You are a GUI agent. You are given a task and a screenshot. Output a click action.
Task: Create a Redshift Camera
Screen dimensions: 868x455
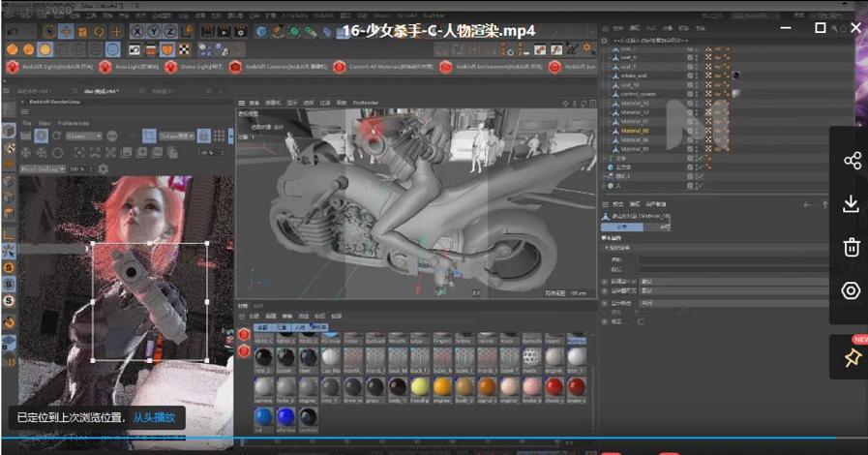click(279, 67)
